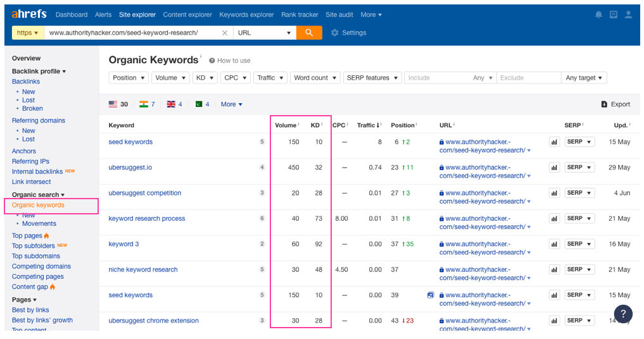Open Keywords explorer in top menu
The width and height of the screenshot is (644, 339).
(x=246, y=15)
